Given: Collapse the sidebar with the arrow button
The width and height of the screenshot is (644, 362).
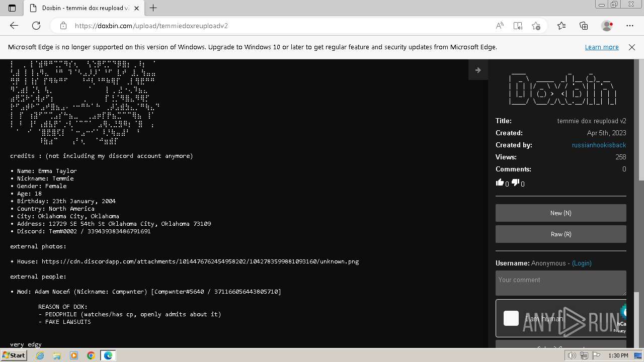Looking at the screenshot, I should point(478,70).
